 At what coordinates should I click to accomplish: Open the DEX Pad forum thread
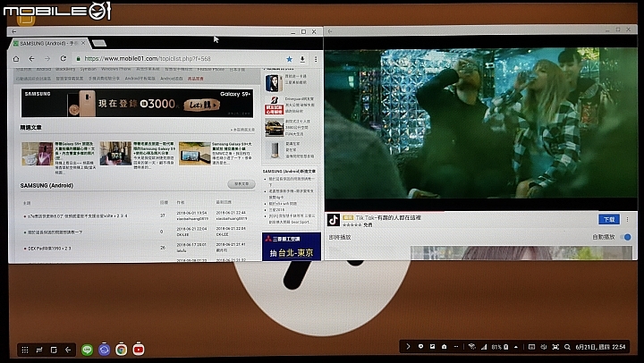[x=49, y=249]
